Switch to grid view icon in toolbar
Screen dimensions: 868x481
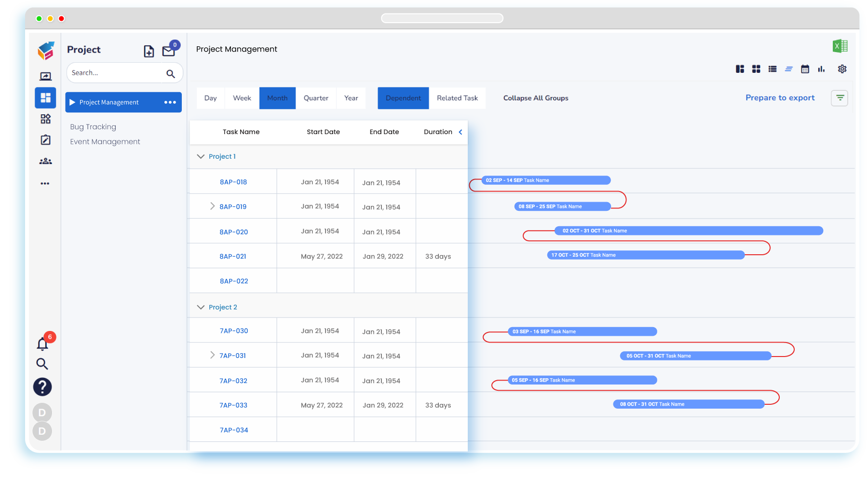coord(756,69)
